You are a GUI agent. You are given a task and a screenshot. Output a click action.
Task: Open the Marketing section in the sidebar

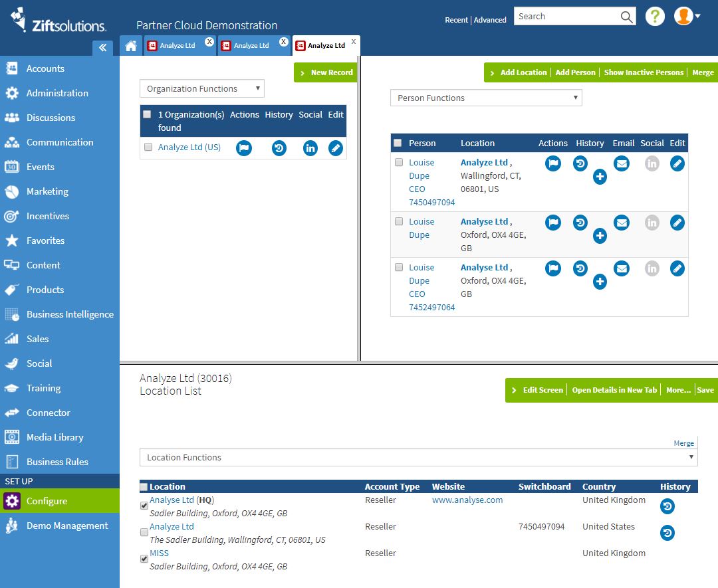47,191
